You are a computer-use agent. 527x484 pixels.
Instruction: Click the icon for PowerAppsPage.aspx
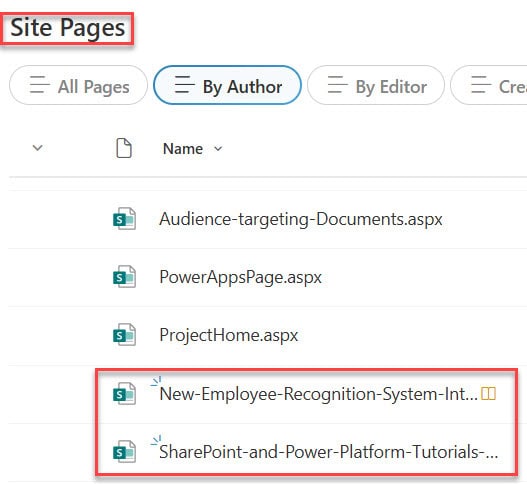124,277
